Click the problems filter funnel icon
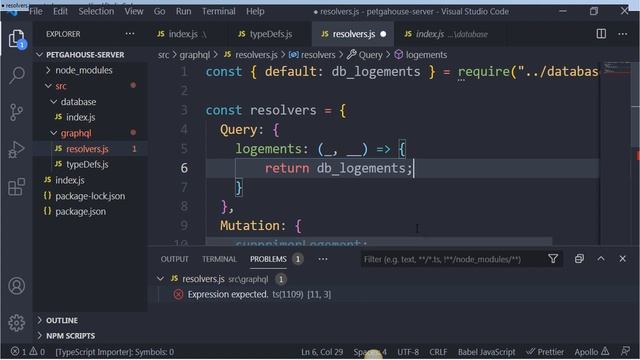640x360 pixels. [553, 259]
